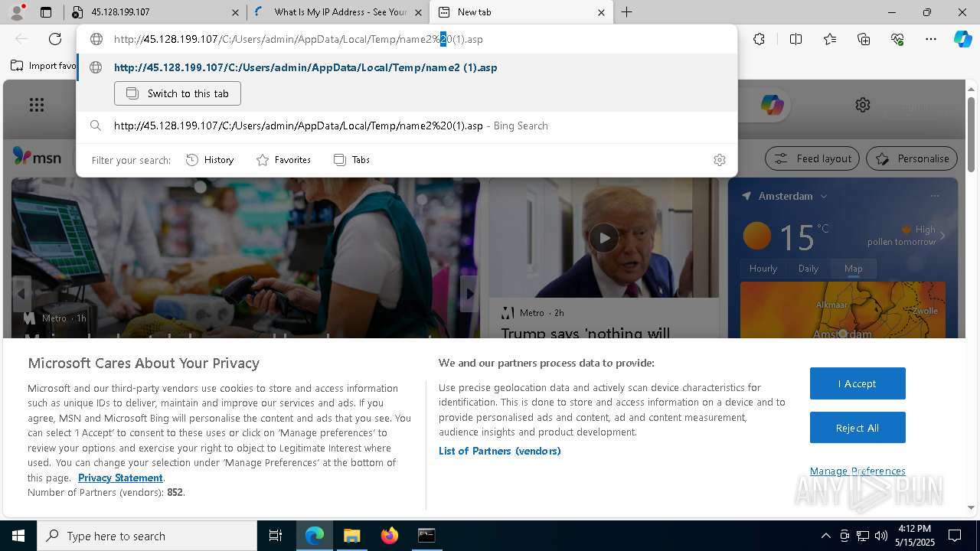The width and height of the screenshot is (980, 551).
Task: Open List of Partners (vendors) link
Action: (x=500, y=451)
